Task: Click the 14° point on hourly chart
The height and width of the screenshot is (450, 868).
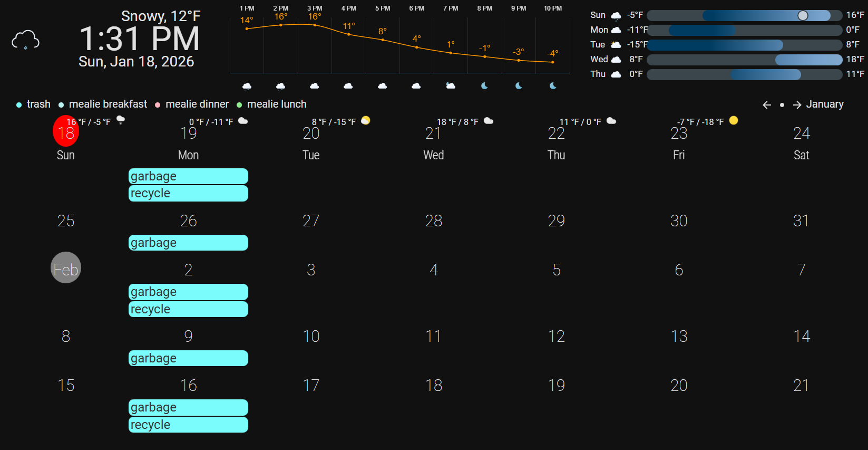Action: [247, 28]
